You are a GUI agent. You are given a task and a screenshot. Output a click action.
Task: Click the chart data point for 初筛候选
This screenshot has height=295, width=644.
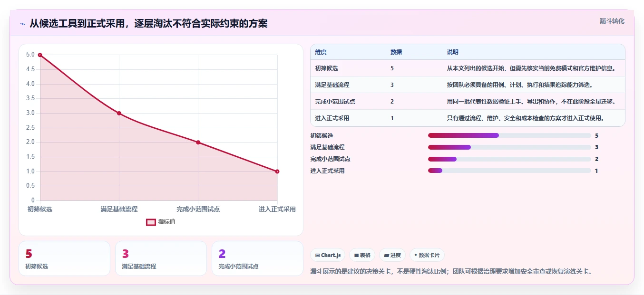coord(40,55)
